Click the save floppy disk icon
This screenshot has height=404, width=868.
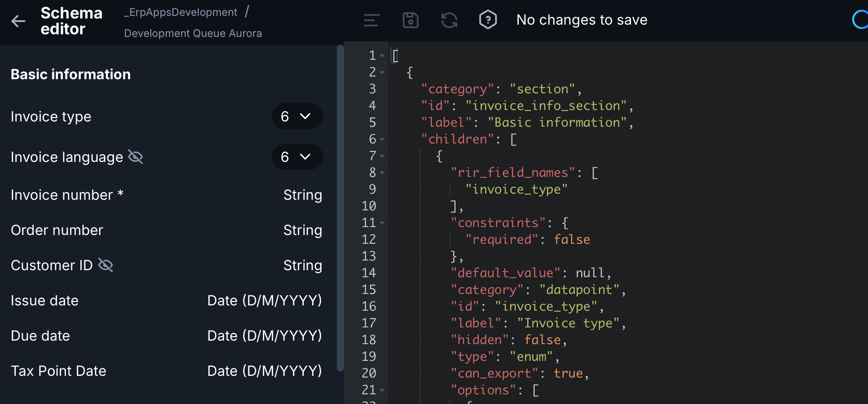[410, 20]
